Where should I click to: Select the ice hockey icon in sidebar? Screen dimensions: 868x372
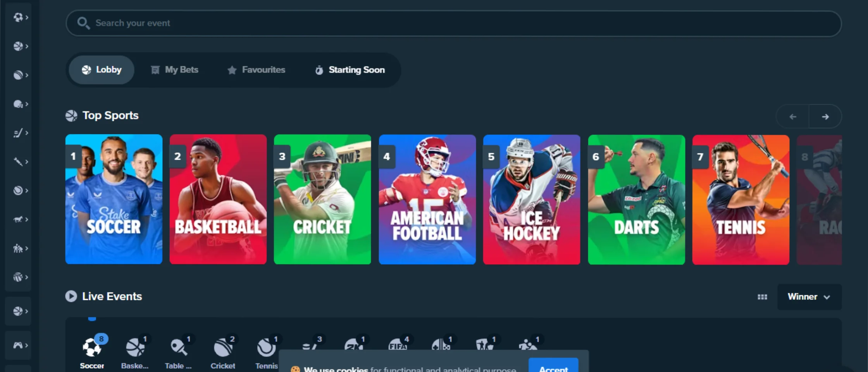coord(19,133)
